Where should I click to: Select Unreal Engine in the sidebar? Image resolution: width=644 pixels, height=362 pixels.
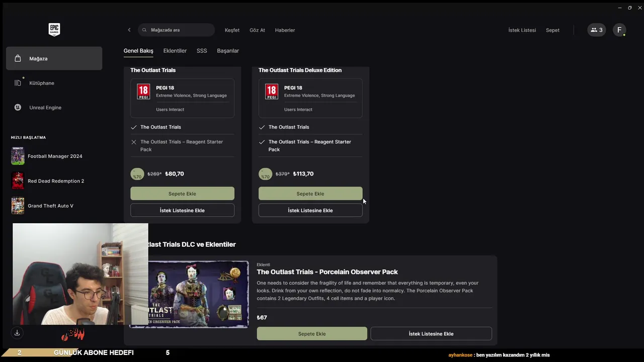(54, 108)
